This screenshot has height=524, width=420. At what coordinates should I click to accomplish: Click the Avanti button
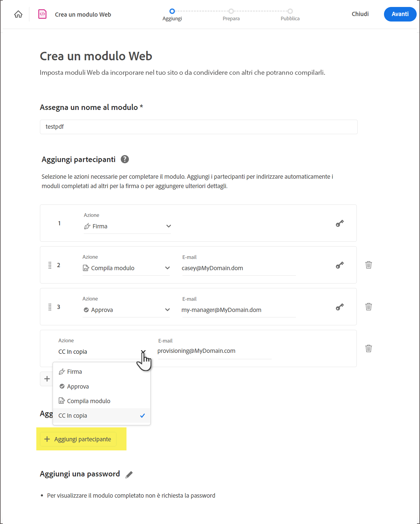(400, 14)
